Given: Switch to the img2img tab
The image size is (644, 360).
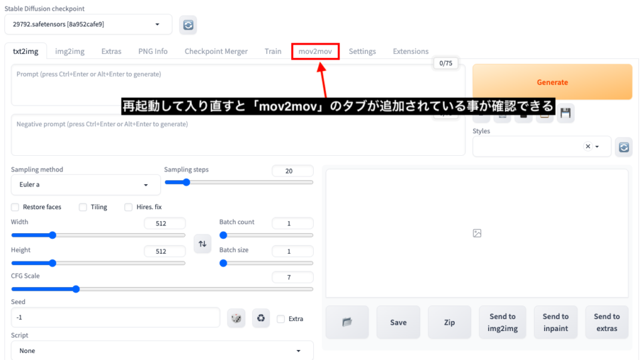Looking at the screenshot, I should click(70, 52).
